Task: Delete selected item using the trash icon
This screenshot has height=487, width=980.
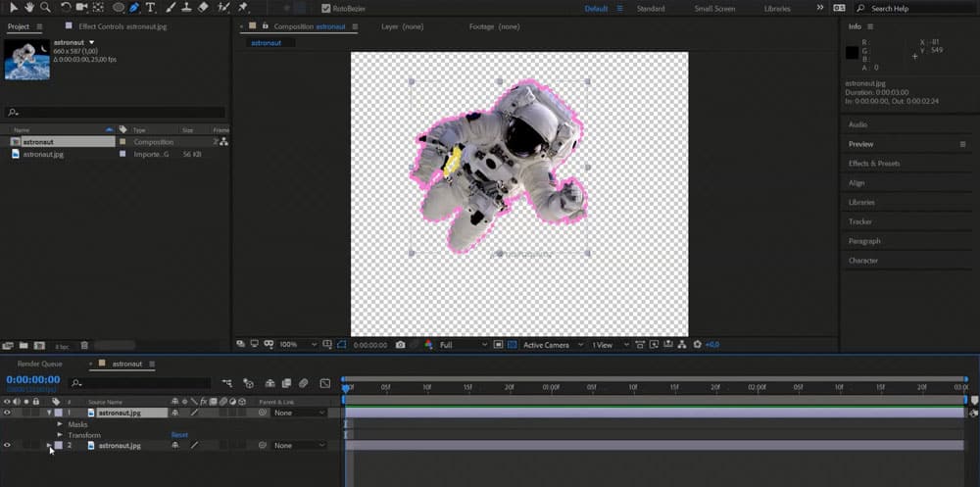Action: [x=84, y=346]
